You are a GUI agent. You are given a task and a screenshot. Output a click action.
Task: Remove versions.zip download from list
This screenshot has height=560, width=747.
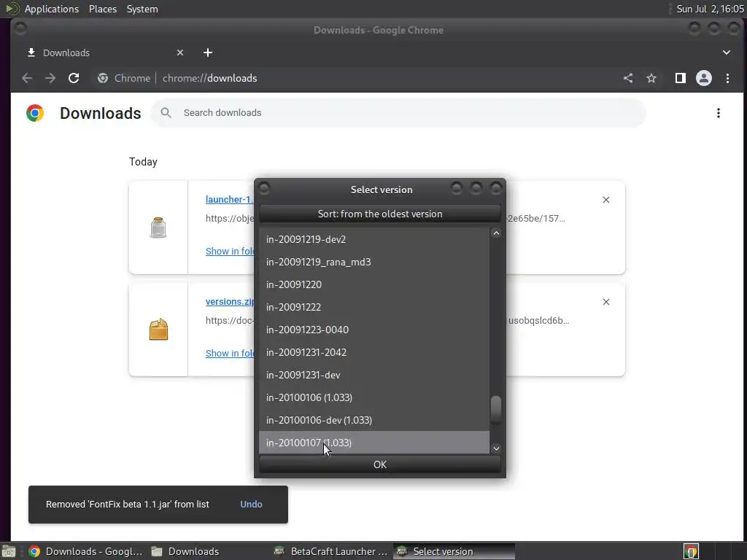[606, 302]
